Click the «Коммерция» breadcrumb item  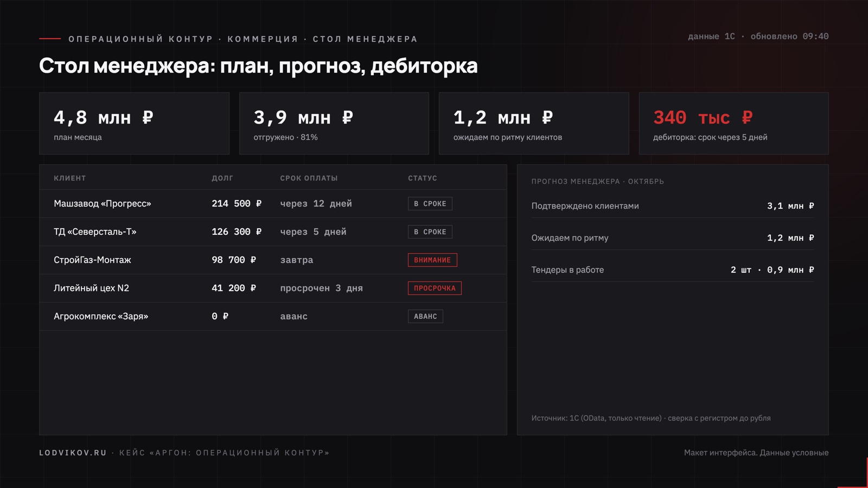point(263,39)
